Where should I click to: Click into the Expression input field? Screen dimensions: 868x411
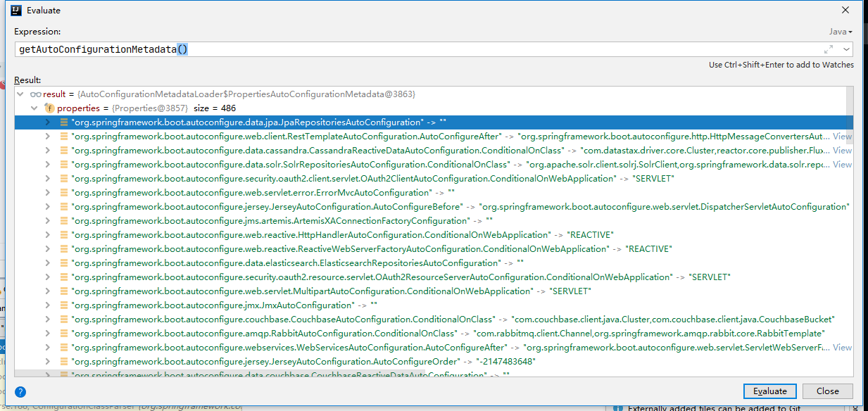422,49
